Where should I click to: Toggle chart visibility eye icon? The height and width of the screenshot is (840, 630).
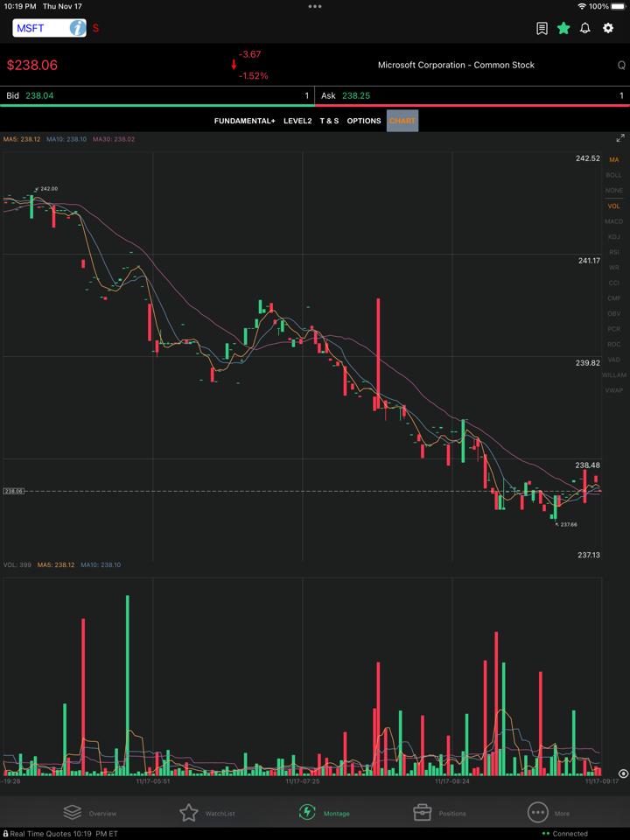point(622,774)
